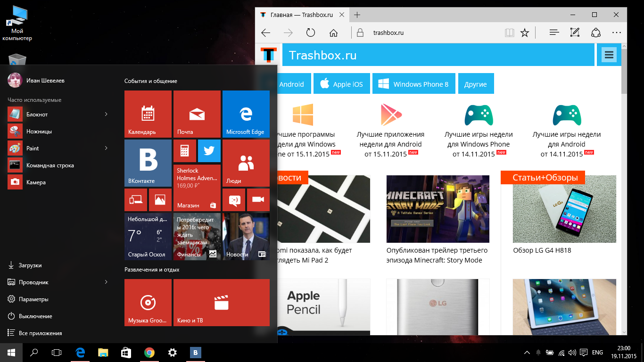Image resolution: width=644 pixels, height=362 pixels.
Task: Open the VKontakte tile
Action: click(x=148, y=163)
